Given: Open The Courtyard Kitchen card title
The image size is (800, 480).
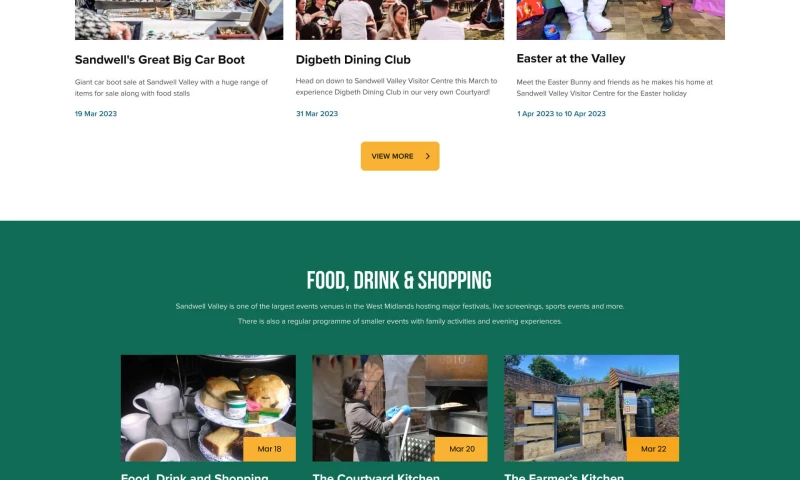Looking at the screenshot, I should [x=376, y=476].
